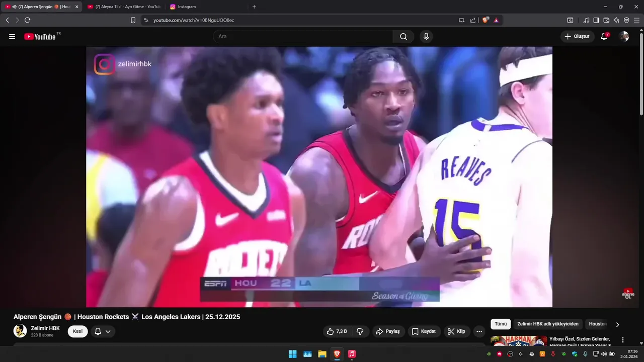Viewport: 644px width, 362px height.
Task: Click the search magnifier button
Action: [x=404, y=37]
